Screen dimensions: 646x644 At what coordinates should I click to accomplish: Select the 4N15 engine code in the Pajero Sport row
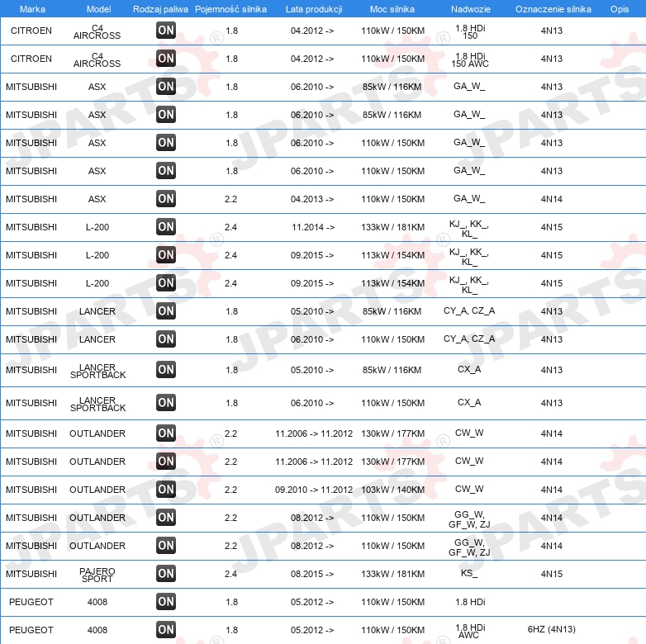click(x=552, y=574)
